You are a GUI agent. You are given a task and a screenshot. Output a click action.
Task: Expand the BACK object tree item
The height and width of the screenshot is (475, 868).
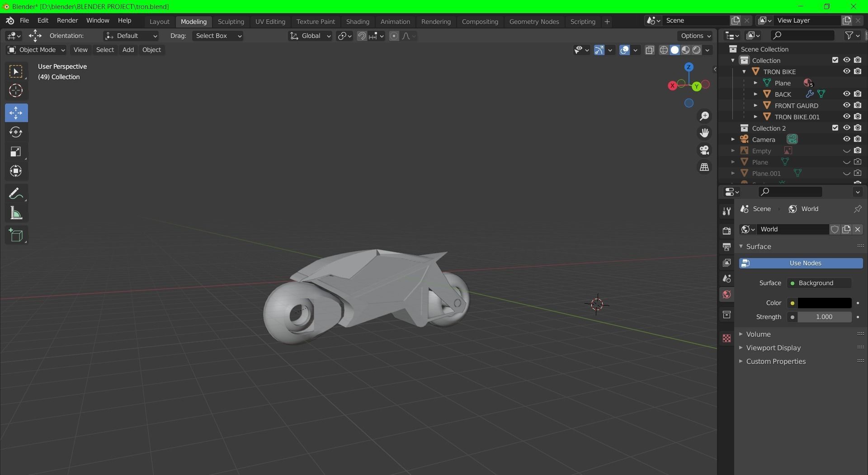pos(755,94)
